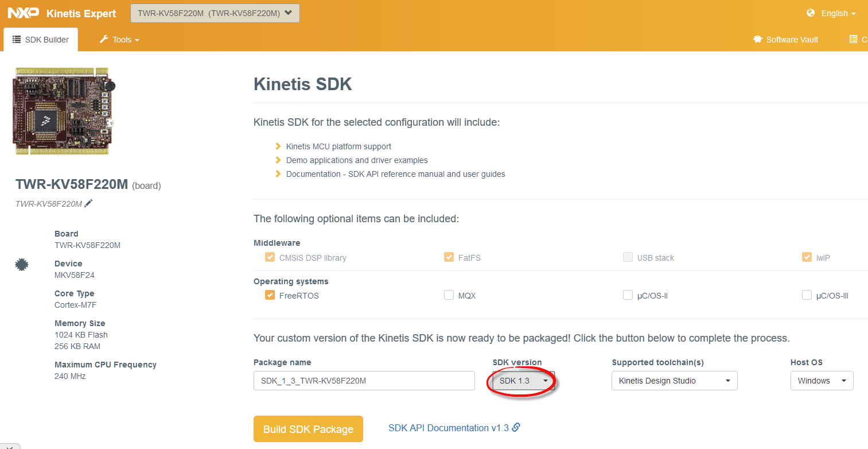Open the board selector TWR-KV58F220M dropdown
Image resolution: width=868 pixels, height=449 pixels.
pyautogui.click(x=215, y=13)
